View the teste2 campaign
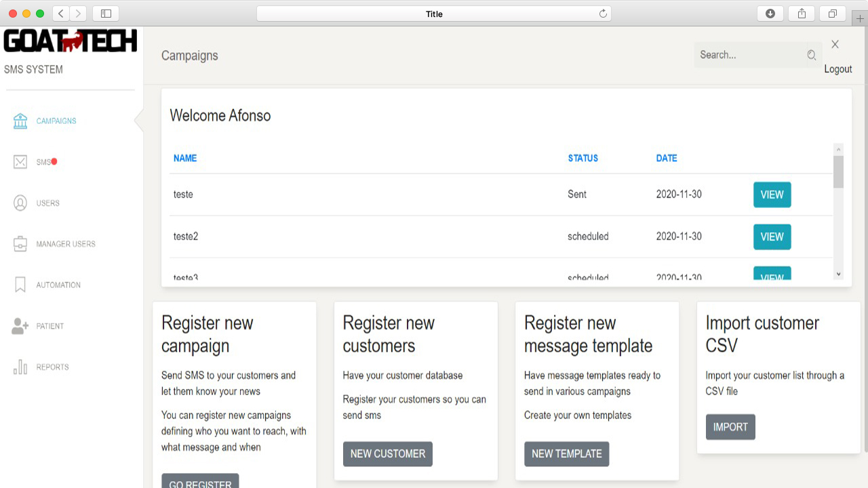This screenshot has height=488, width=868. click(772, 237)
